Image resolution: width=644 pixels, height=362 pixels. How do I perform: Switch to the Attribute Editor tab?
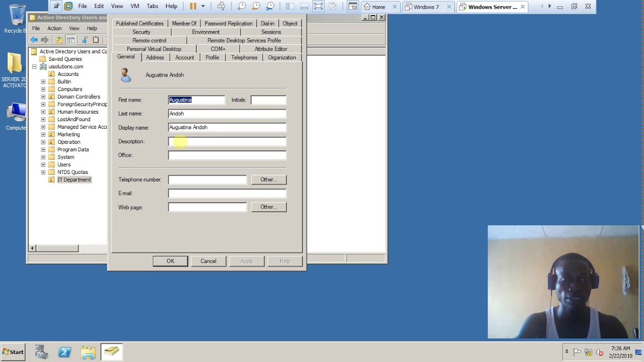point(271,49)
